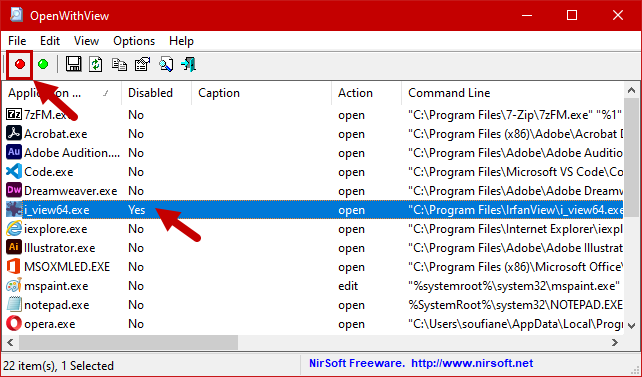642x377 pixels.
Task: Sort by the Caption column header
Action: (x=261, y=93)
